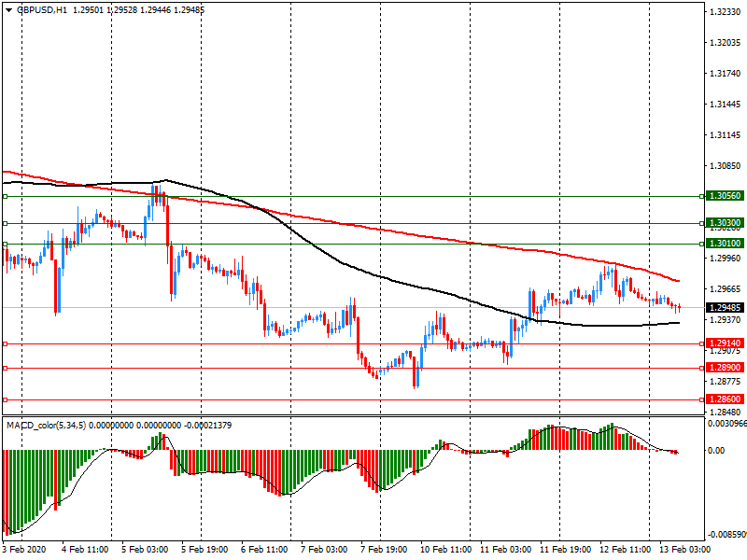Click the 5 Feb 19:00 time label
The height and width of the screenshot is (560, 747).
(204, 550)
